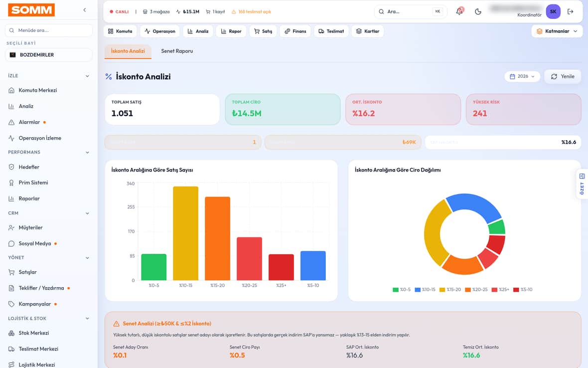
Task: Open the Finans menu in the top bar
Action: pyautogui.click(x=295, y=31)
